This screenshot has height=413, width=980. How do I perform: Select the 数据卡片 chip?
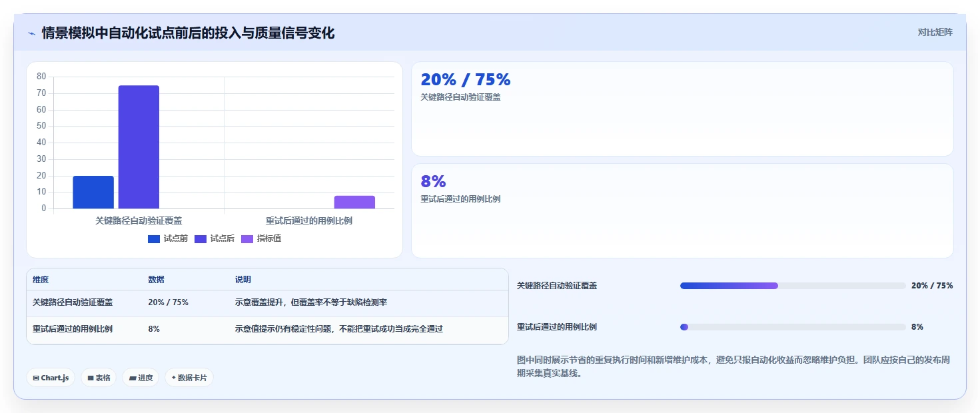[189, 378]
